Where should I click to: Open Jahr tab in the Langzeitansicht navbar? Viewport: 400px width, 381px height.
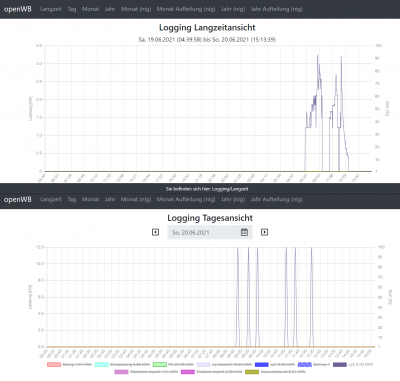tap(110, 9)
